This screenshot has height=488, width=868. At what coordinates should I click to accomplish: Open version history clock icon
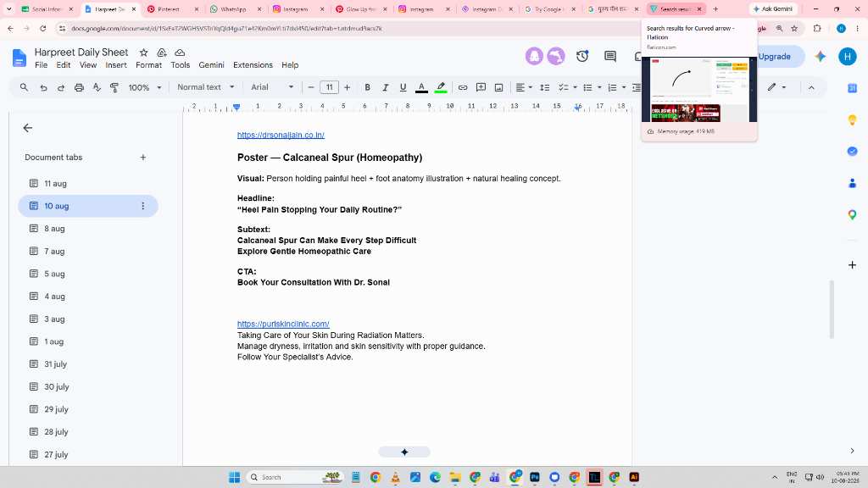click(581, 57)
